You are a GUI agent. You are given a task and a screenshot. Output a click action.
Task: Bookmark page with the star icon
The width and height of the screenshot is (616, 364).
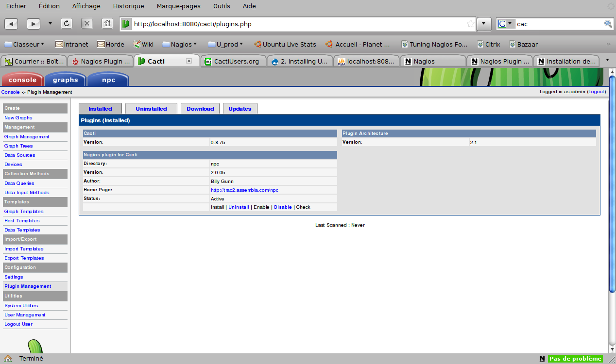470,24
